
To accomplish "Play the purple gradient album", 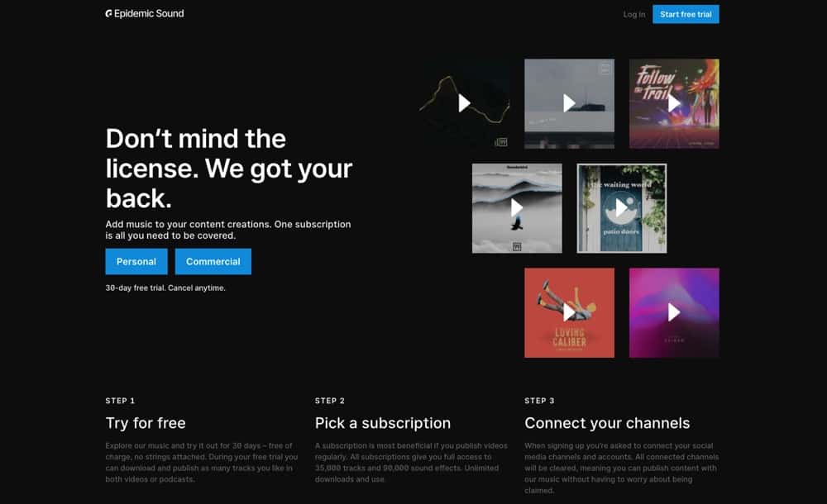I will (674, 312).
